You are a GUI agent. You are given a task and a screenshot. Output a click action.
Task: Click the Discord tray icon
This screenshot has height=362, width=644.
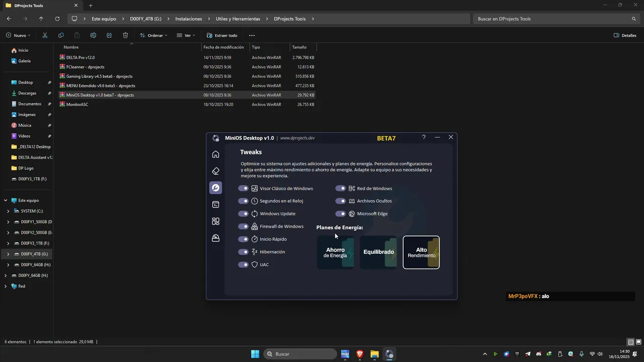point(538,354)
